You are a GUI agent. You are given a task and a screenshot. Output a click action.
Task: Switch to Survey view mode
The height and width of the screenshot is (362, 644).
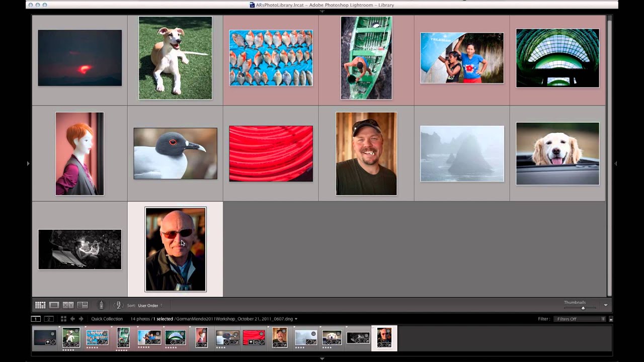click(83, 305)
